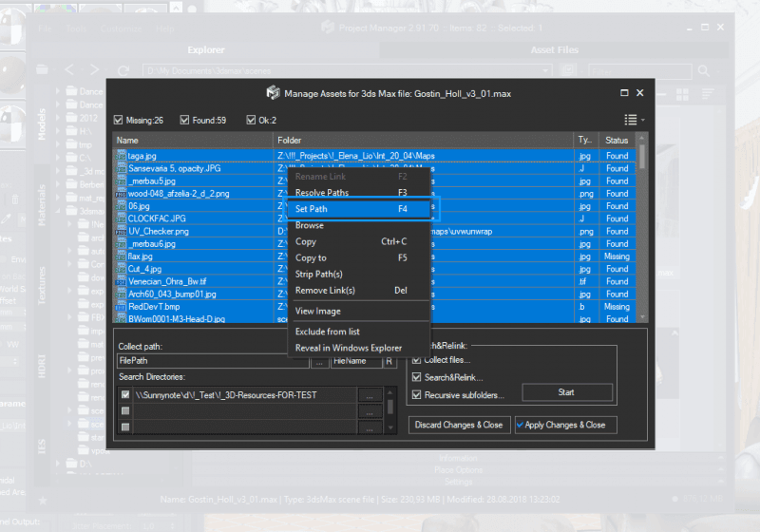The height and width of the screenshot is (532, 760).
Task: Click the refresh icon in Project Manager
Action: point(123,70)
